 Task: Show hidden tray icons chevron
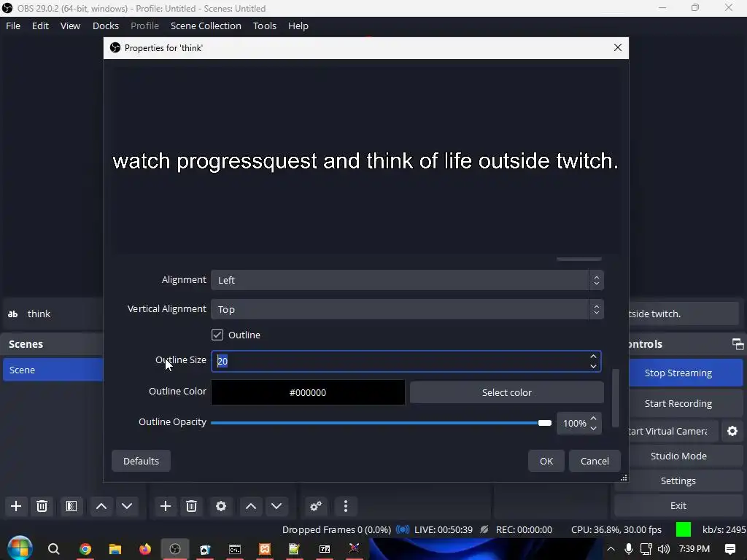tap(611, 549)
